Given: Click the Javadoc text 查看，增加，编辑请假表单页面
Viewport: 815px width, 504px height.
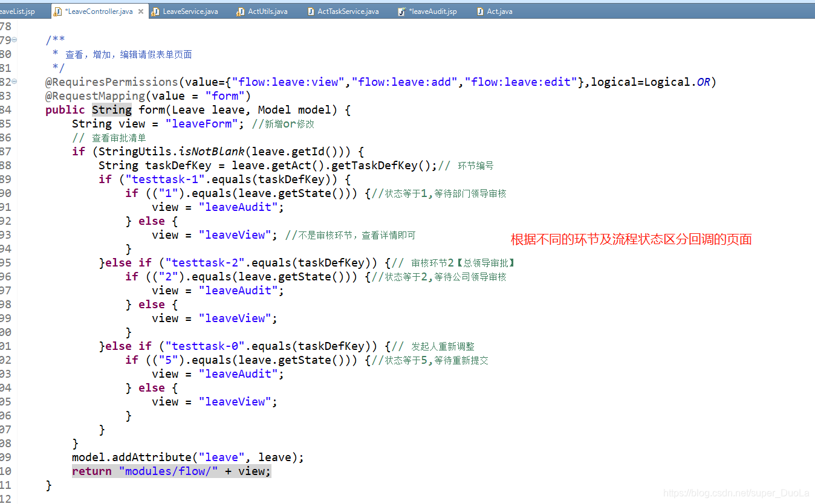Looking at the screenshot, I should coord(129,54).
